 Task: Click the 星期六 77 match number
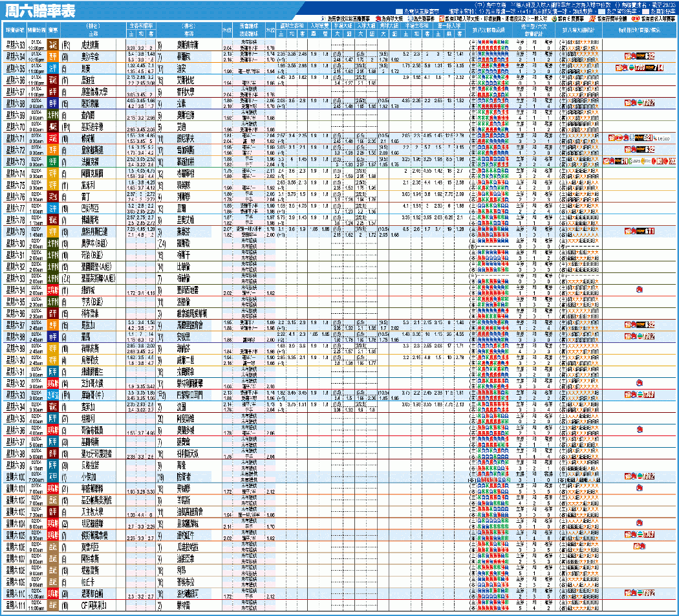pyautogui.click(x=16, y=209)
